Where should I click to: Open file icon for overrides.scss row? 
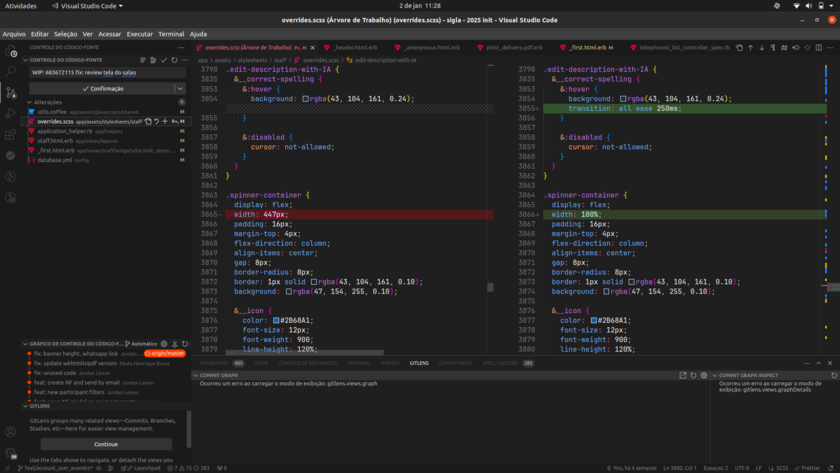tap(148, 122)
